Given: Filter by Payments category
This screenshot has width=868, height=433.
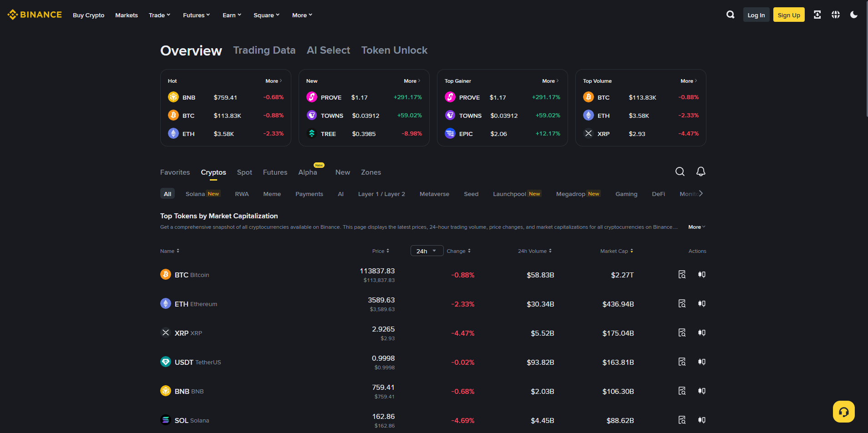Looking at the screenshot, I should pos(310,194).
